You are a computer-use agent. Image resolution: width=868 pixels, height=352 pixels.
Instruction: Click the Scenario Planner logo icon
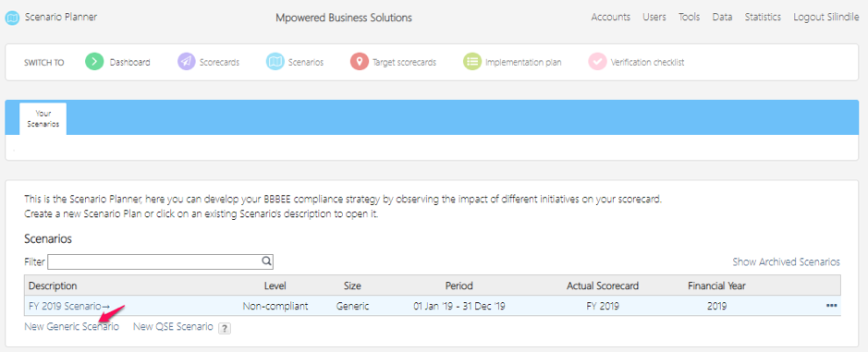[x=12, y=18]
